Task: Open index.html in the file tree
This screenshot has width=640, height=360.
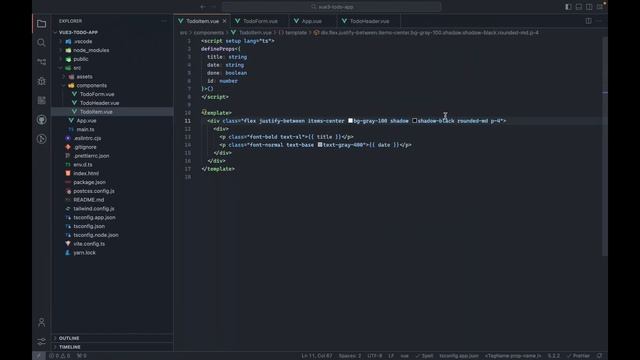Action: point(112,173)
